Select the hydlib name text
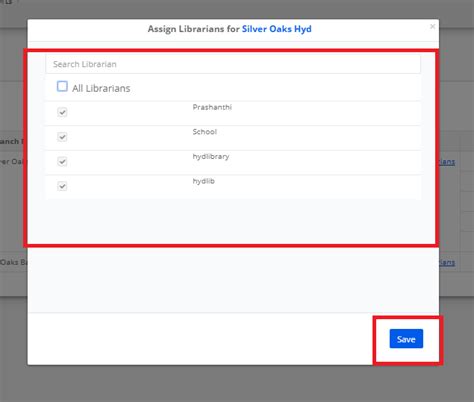The width and height of the screenshot is (474, 402). coord(203,181)
